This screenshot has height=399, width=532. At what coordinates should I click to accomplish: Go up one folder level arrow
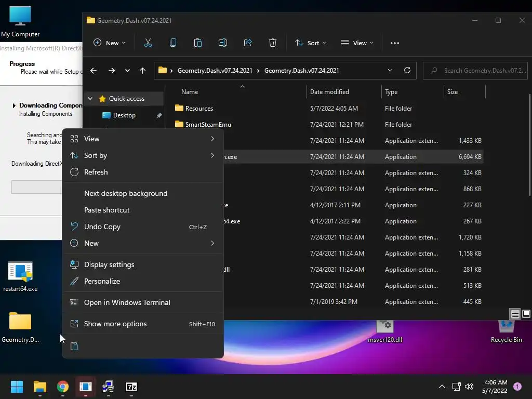(142, 71)
